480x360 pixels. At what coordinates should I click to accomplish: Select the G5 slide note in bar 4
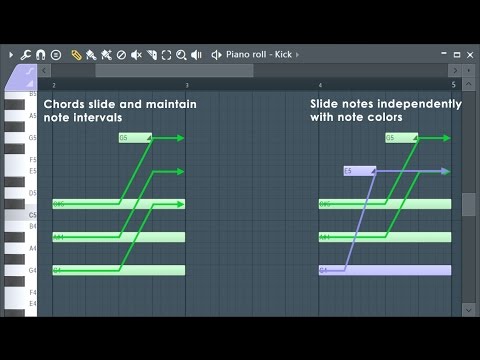pyautogui.click(x=402, y=138)
